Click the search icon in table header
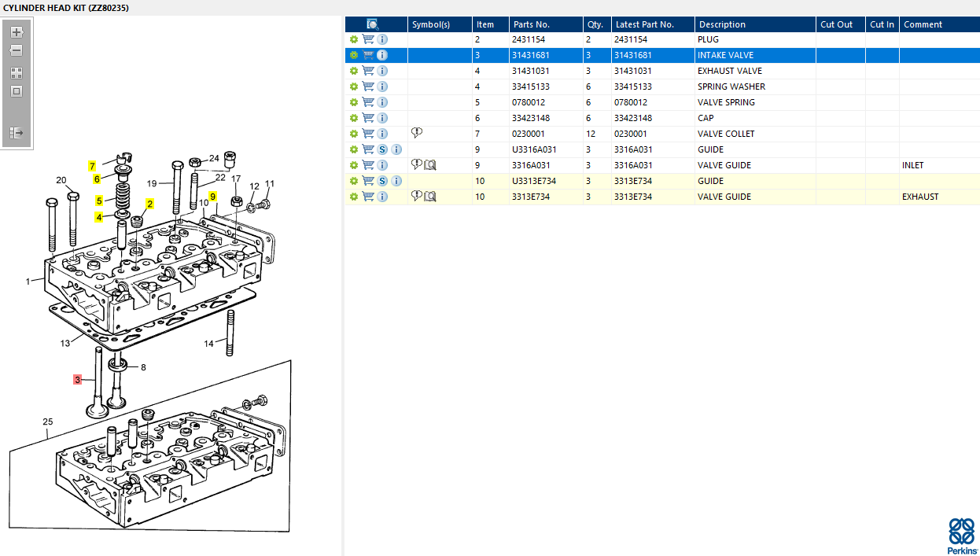The height and width of the screenshot is (556, 980). coord(373,24)
